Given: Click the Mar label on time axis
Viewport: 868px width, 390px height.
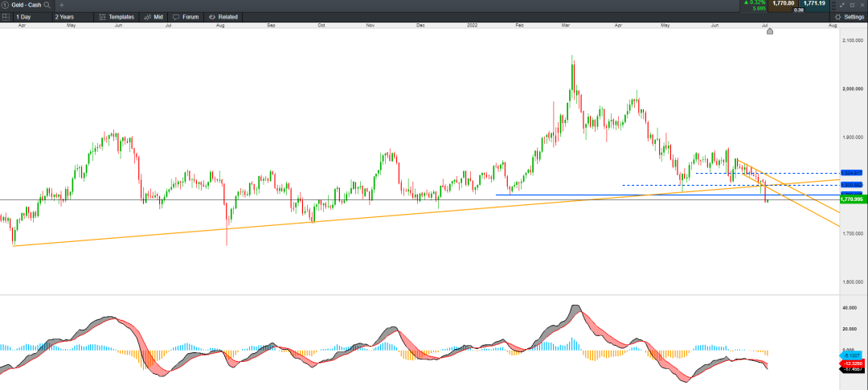Looking at the screenshot, I should [566, 26].
